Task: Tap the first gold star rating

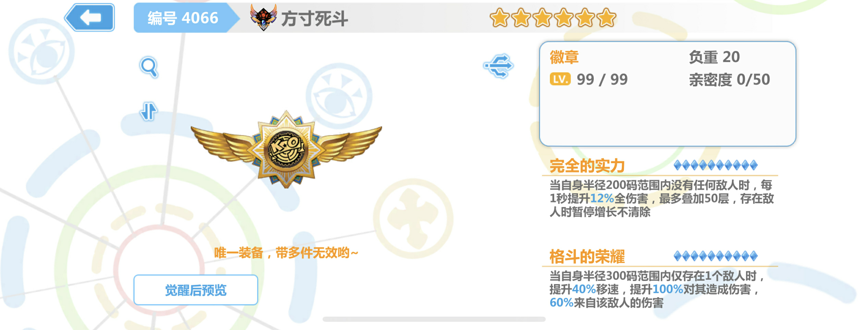Action: [499, 18]
